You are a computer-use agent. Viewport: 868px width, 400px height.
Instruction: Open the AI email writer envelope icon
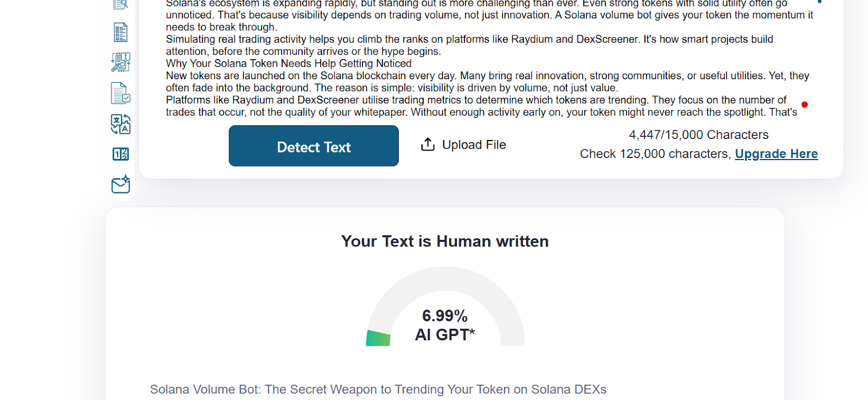(120, 185)
